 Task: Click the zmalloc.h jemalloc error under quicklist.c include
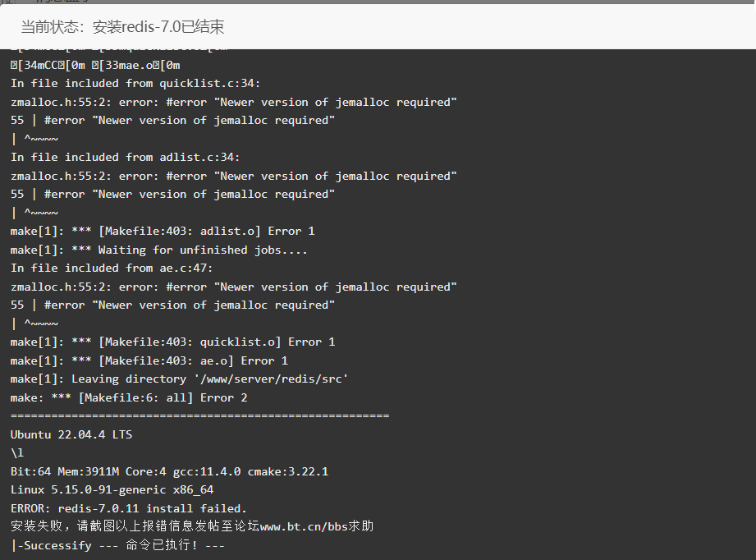tap(233, 103)
